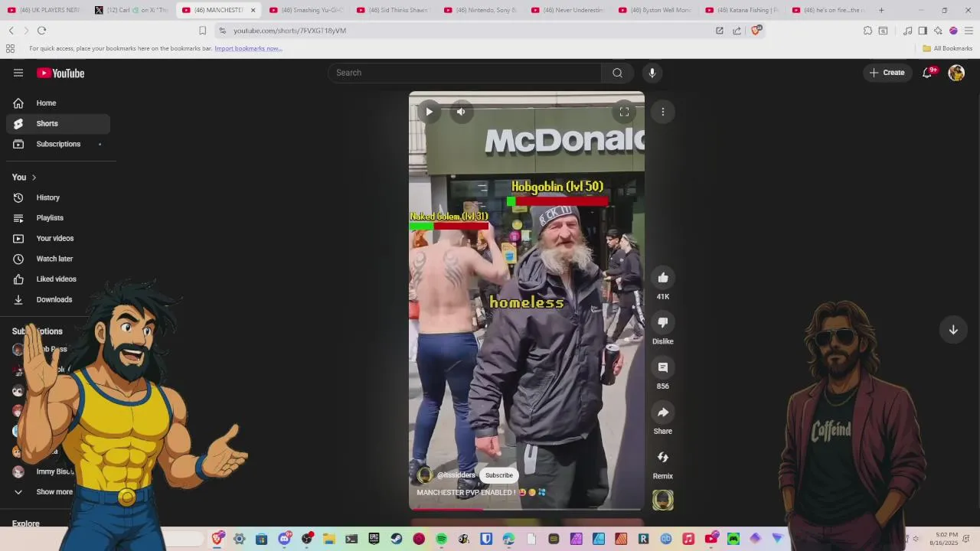Open Watch later list

tap(58, 259)
